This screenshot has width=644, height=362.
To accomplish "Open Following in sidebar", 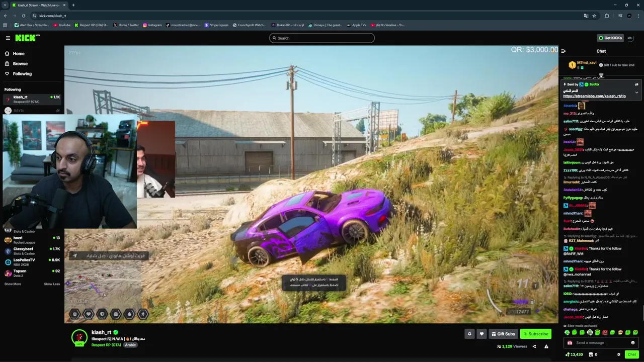I will (18, 73).
